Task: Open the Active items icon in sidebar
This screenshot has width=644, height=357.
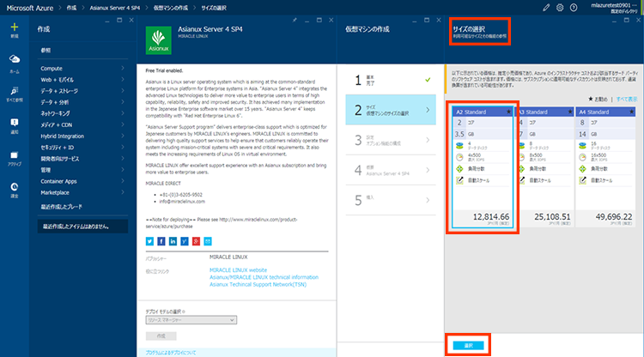Action: coord(15,154)
